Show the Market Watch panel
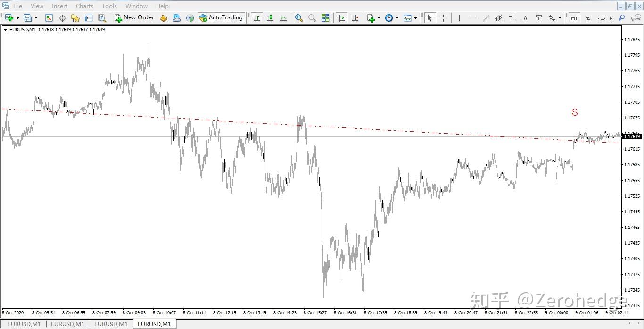The height and width of the screenshot is (329, 644). [x=49, y=18]
